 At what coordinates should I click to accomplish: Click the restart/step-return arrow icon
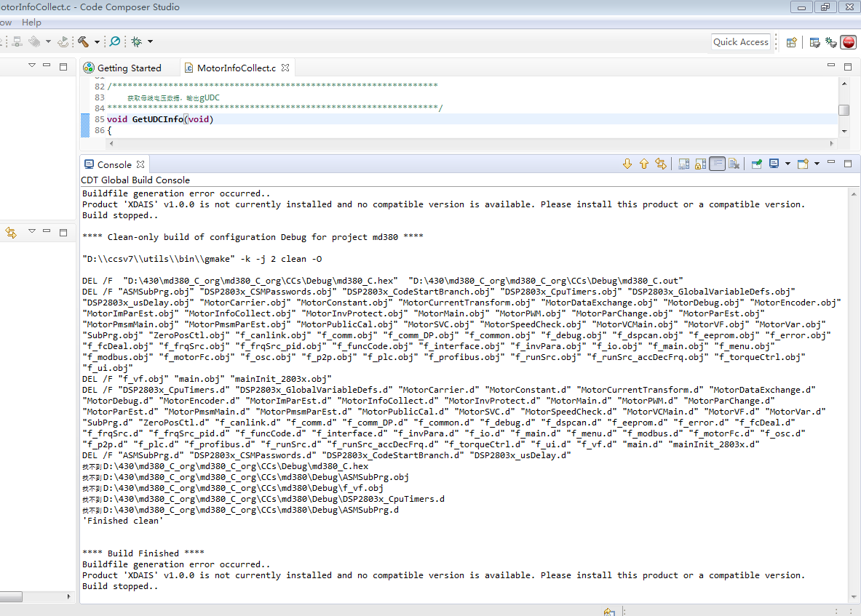(x=63, y=41)
